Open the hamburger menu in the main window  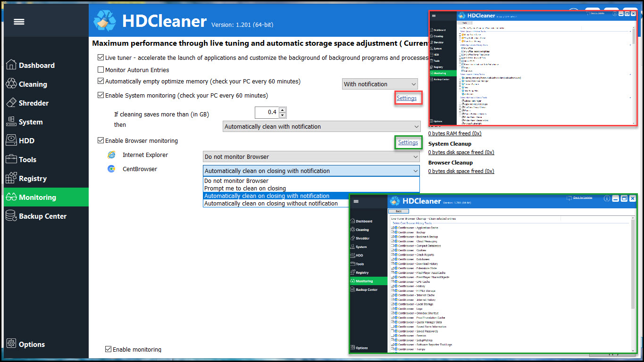tap(19, 22)
